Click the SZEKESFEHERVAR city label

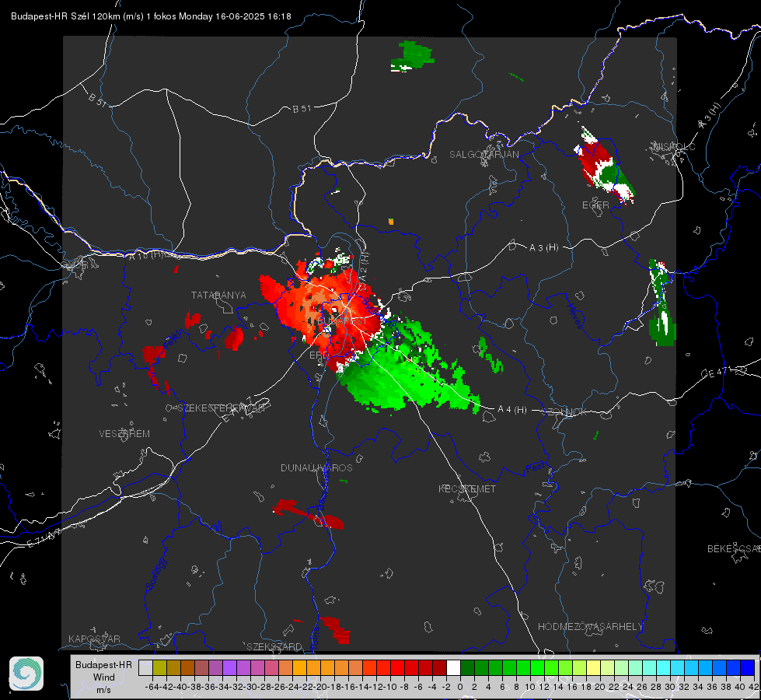221,408
